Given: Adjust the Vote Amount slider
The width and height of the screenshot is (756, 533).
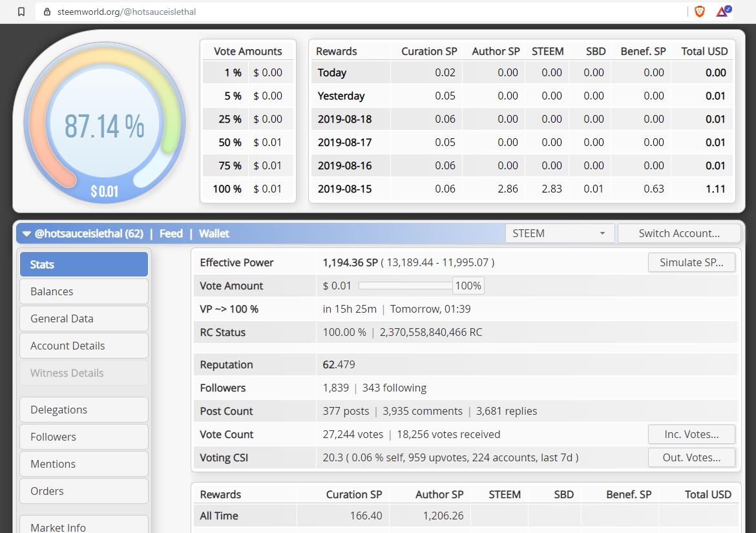Looking at the screenshot, I should 405,286.
